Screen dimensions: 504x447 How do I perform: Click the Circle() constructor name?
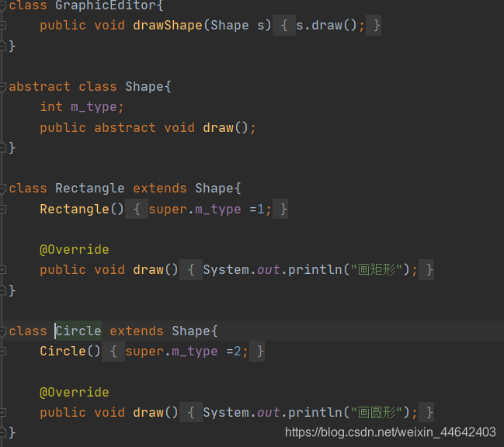pos(63,352)
